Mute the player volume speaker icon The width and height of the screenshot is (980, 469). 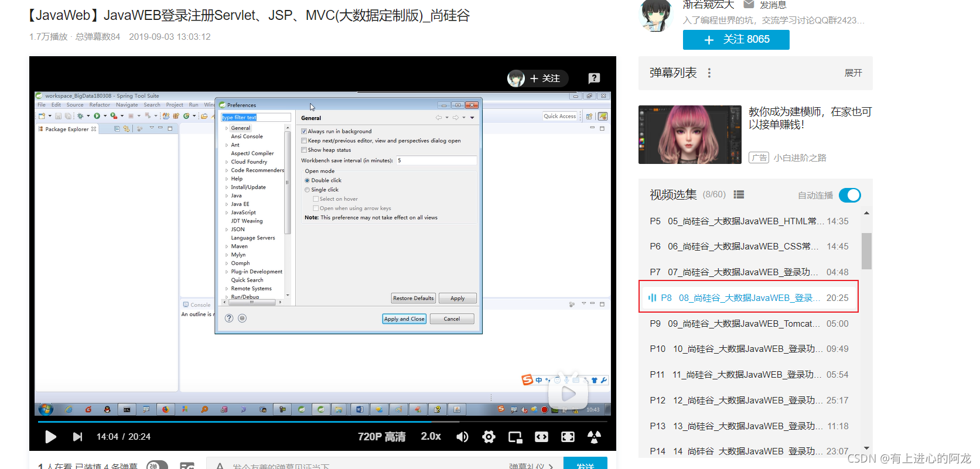[x=462, y=437]
